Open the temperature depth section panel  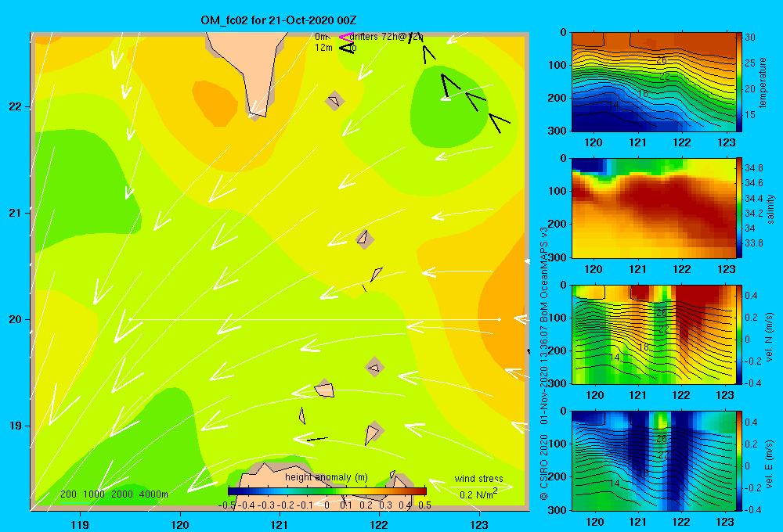click(x=653, y=82)
